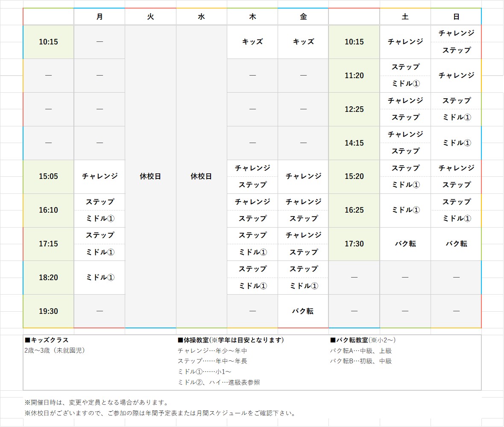Screen dimensions: 504x427
Task: Click the 15:05 time slot cell
Action: tap(48, 176)
